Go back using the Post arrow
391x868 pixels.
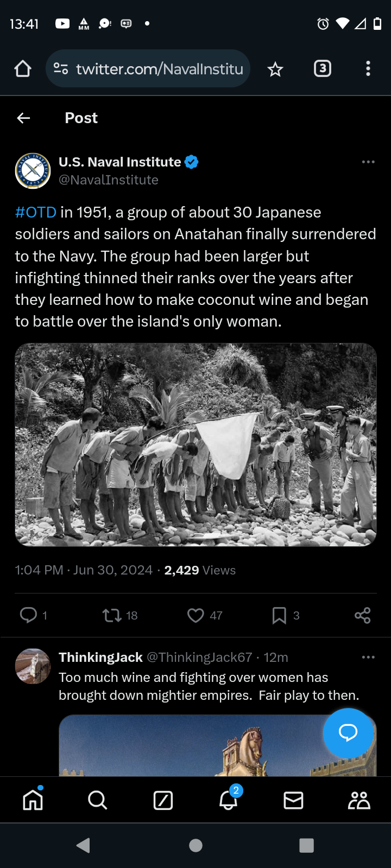tap(23, 118)
